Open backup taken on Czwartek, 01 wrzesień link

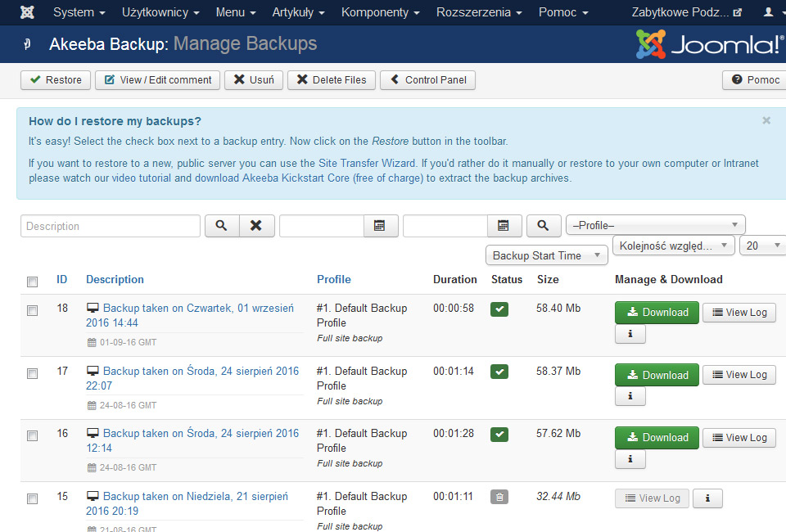[190, 315]
